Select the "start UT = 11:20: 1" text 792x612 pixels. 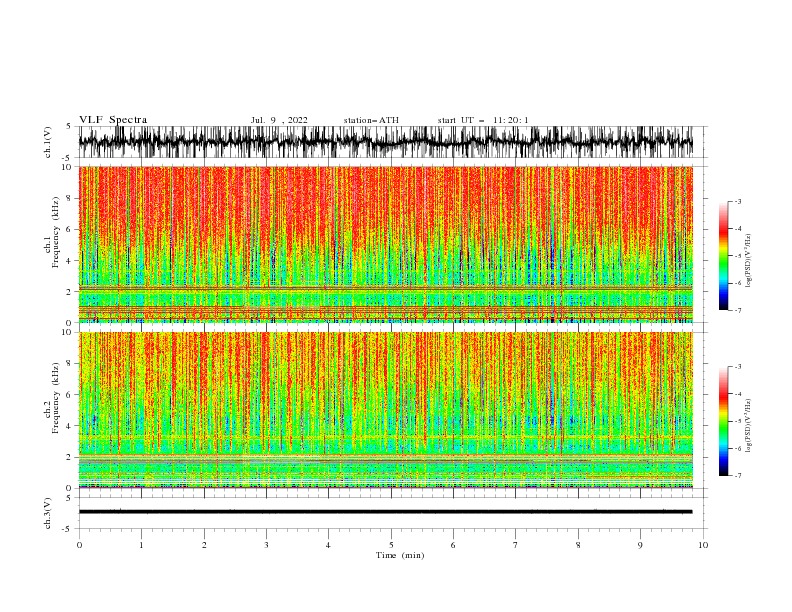click(483, 120)
